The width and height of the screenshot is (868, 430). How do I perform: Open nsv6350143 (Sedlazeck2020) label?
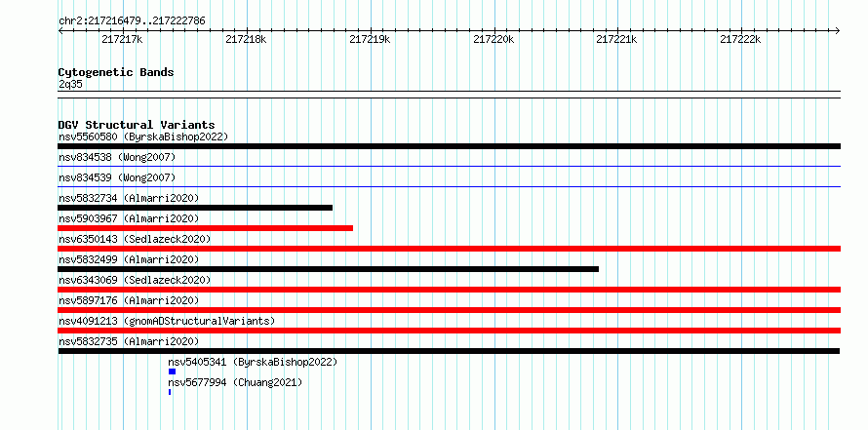coord(135,239)
